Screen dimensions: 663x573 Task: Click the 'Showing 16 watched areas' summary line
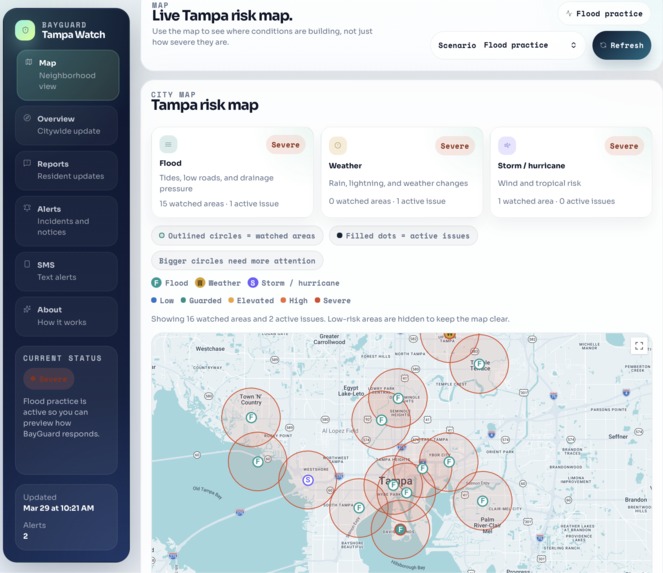330,319
